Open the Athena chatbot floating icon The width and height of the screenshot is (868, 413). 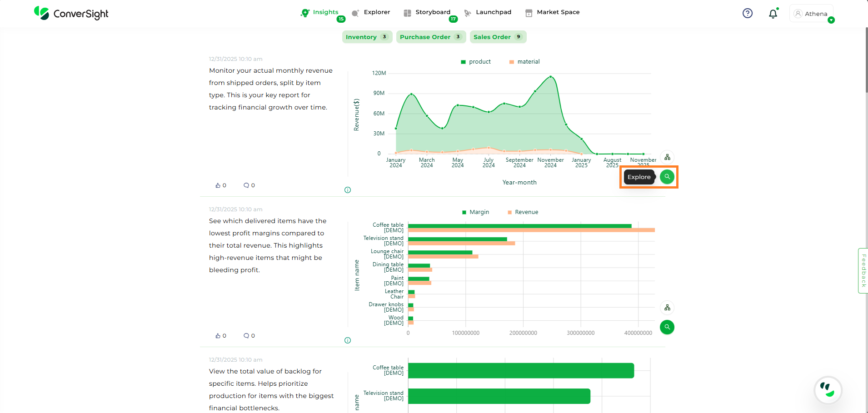828,390
